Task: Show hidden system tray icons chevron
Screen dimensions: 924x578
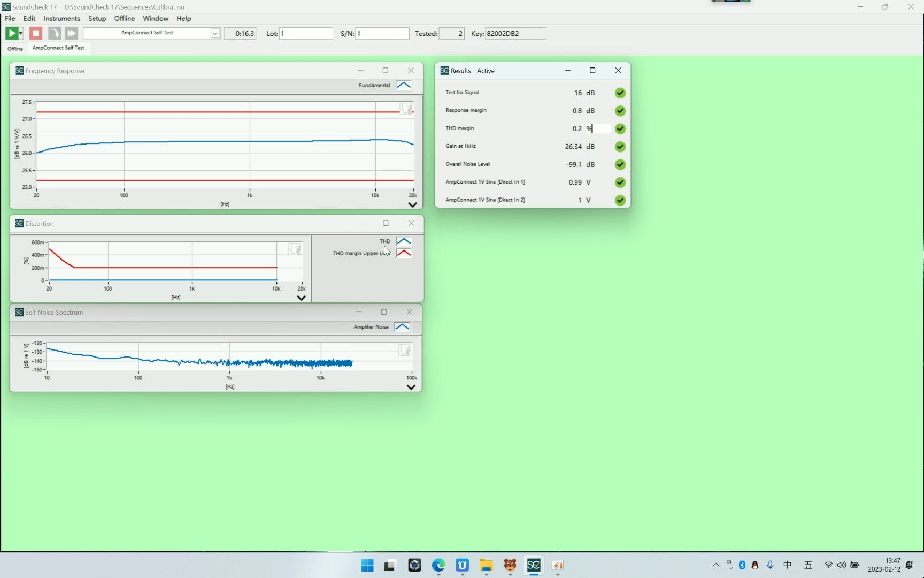Action: (716, 565)
